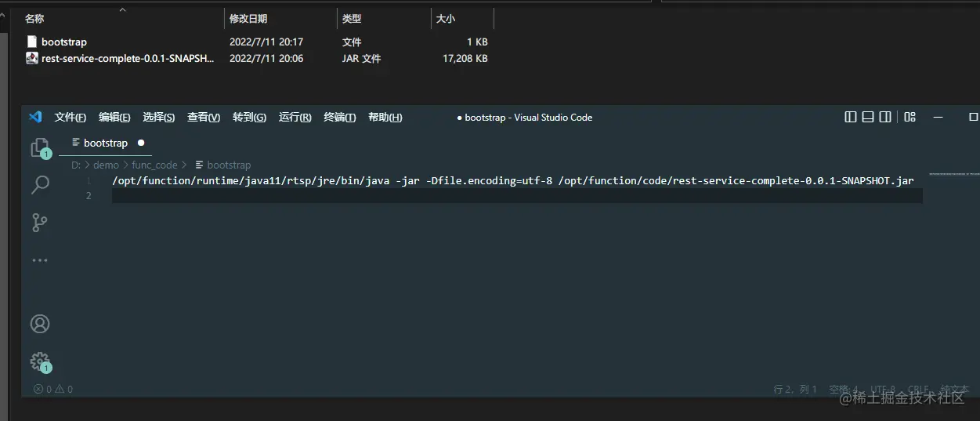Click the 文件 type cell for bootstrap

[352, 42]
